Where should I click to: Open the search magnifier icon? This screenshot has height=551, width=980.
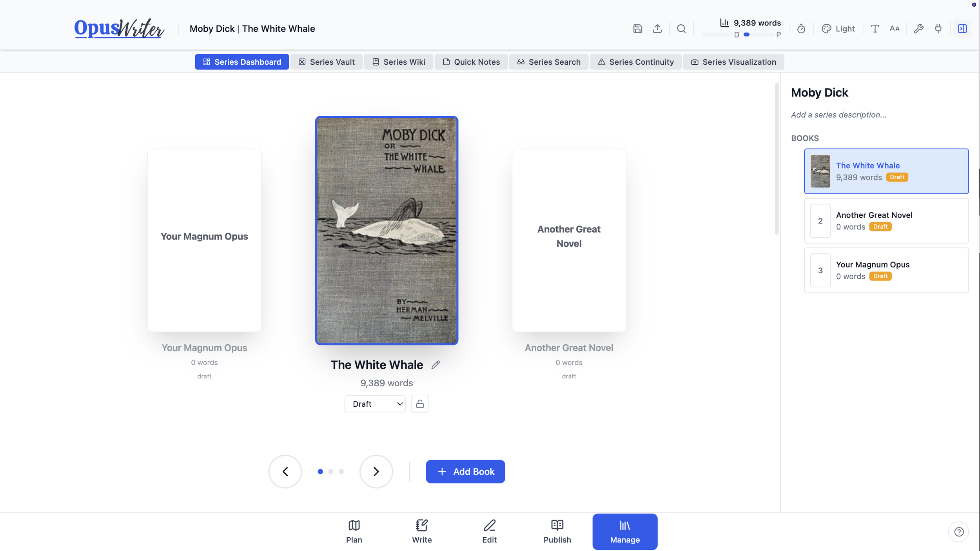pyautogui.click(x=681, y=29)
